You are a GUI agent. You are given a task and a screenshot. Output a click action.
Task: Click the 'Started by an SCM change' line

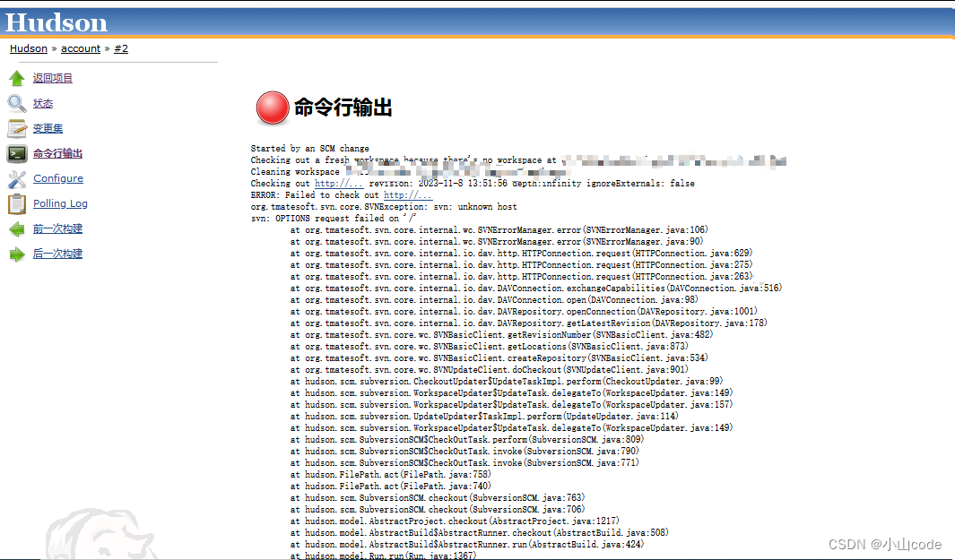[x=309, y=149]
